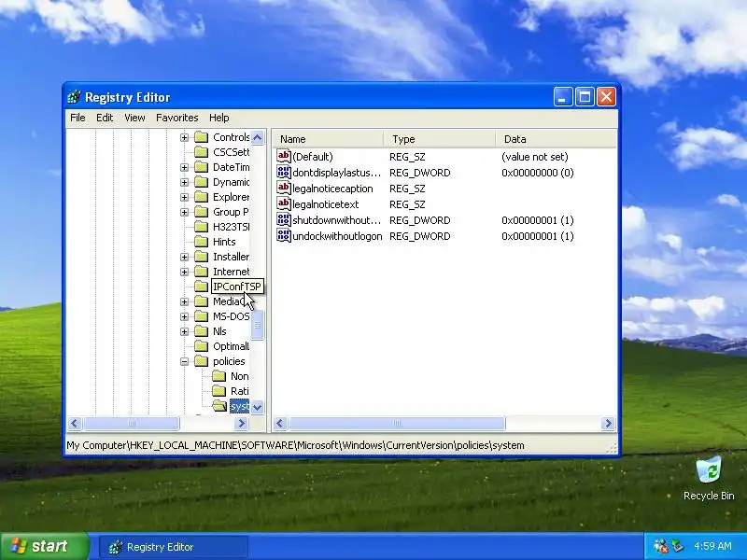Click the undockwithoutlogon DWORD icon
The image size is (747, 560).
284,236
